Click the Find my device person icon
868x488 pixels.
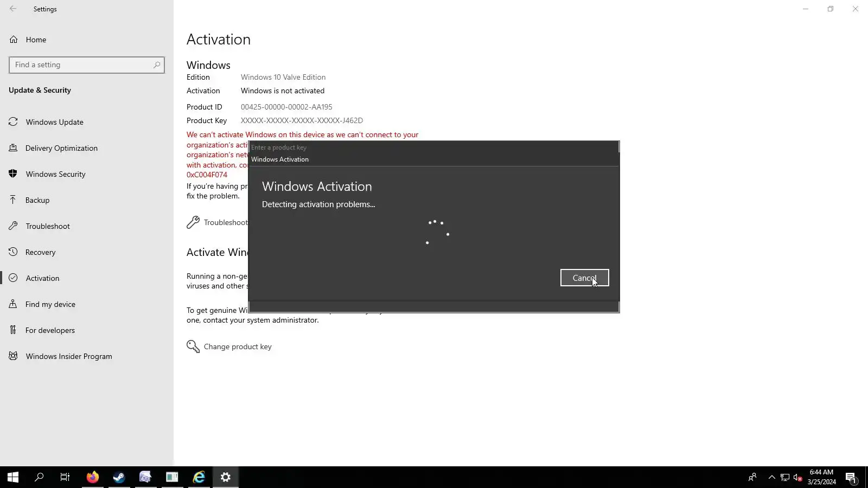point(14,304)
